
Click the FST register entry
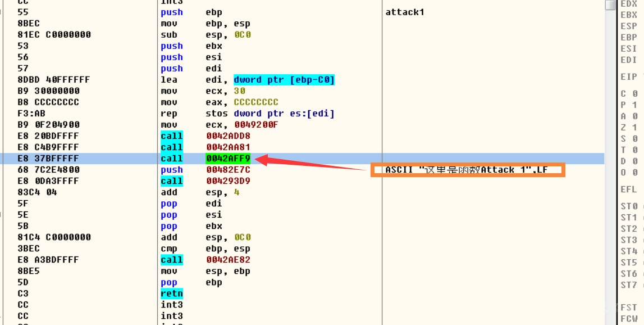(629, 308)
